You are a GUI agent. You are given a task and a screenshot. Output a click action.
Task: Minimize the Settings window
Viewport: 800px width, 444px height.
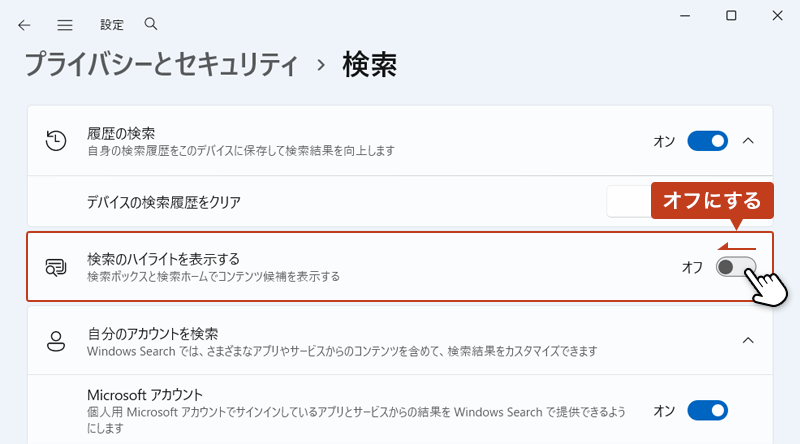pos(684,16)
